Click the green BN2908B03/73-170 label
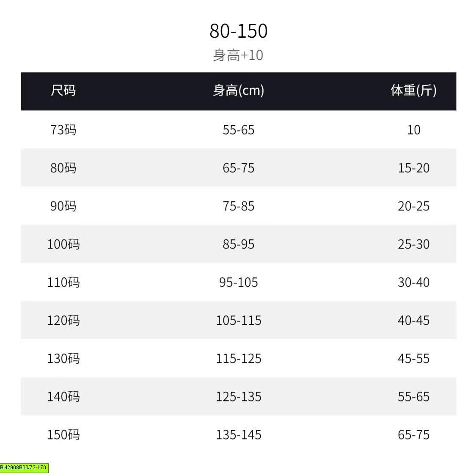Viewport: 476px width, 473px height. (x=24, y=467)
